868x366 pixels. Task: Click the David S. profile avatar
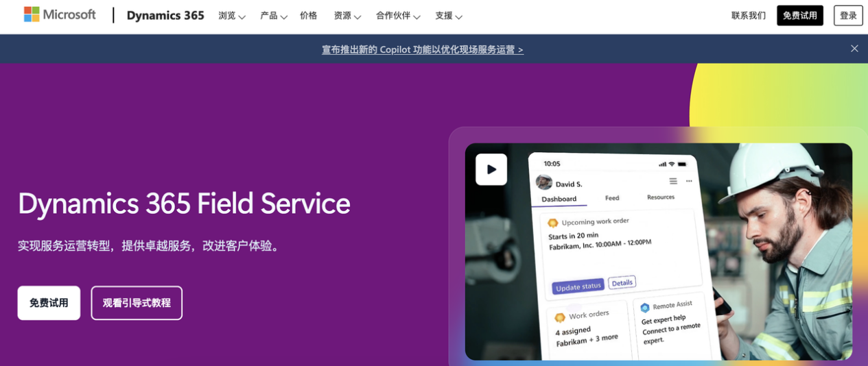544,182
